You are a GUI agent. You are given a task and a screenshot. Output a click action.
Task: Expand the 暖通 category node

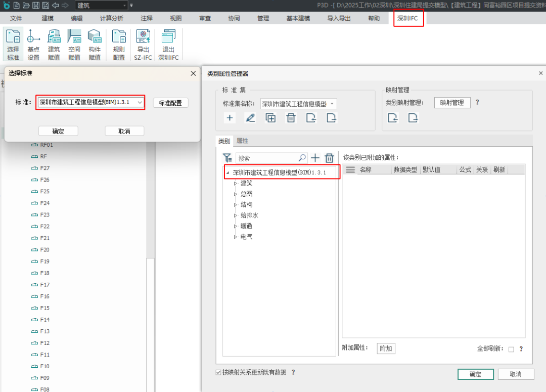[236, 227]
